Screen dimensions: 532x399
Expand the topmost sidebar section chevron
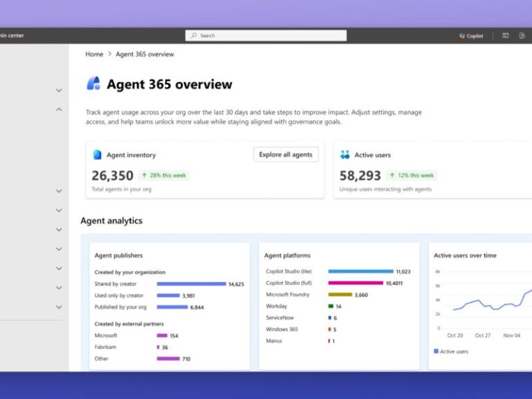59,88
